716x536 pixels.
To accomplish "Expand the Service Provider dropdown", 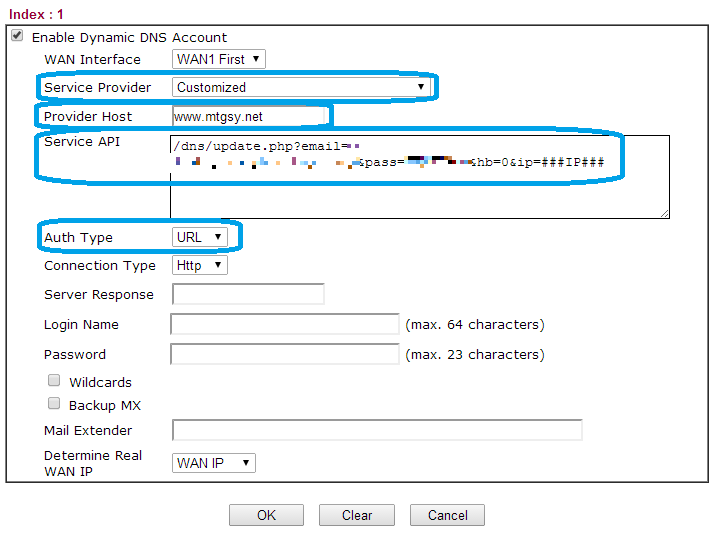I will 301,87.
